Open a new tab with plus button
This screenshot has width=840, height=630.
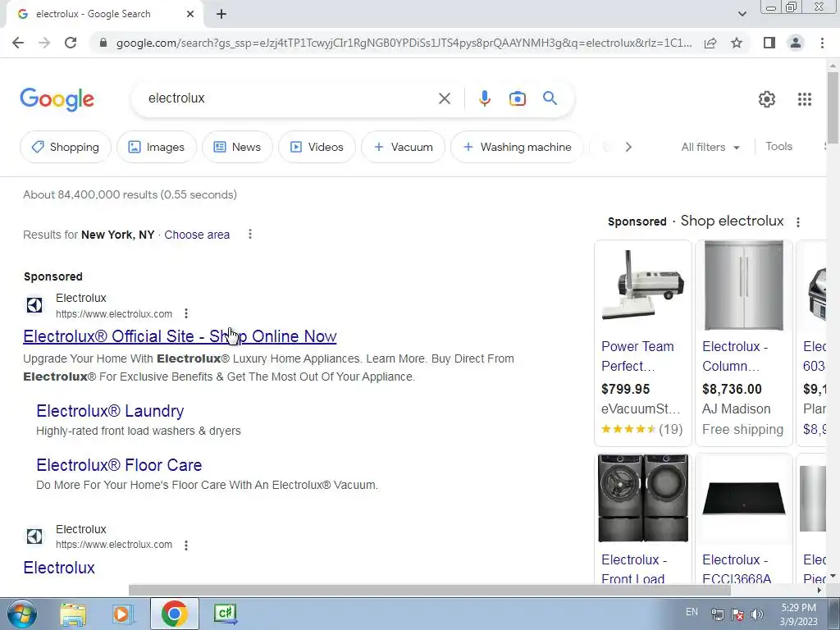pos(221,14)
